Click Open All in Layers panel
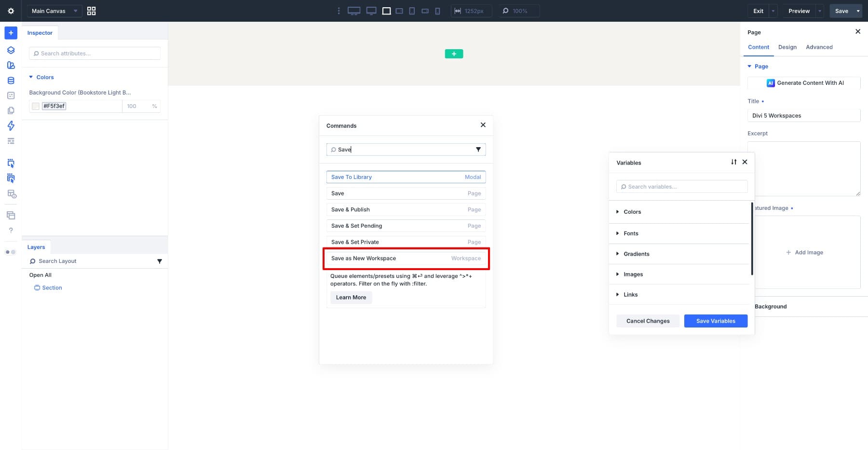 pyautogui.click(x=41, y=275)
